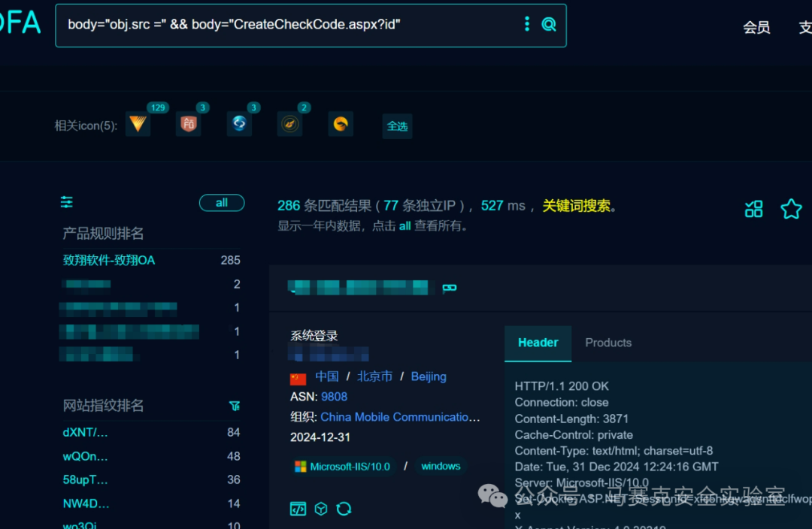This screenshot has width=812, height=529.
Task: Click the 系统登录 result title
Action: [314, 335]
